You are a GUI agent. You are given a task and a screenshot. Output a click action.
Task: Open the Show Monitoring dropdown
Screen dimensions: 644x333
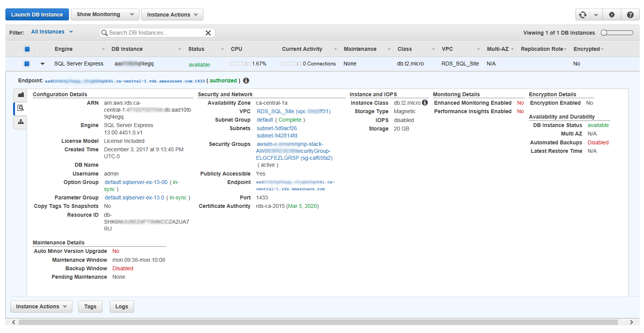[105, 14]
